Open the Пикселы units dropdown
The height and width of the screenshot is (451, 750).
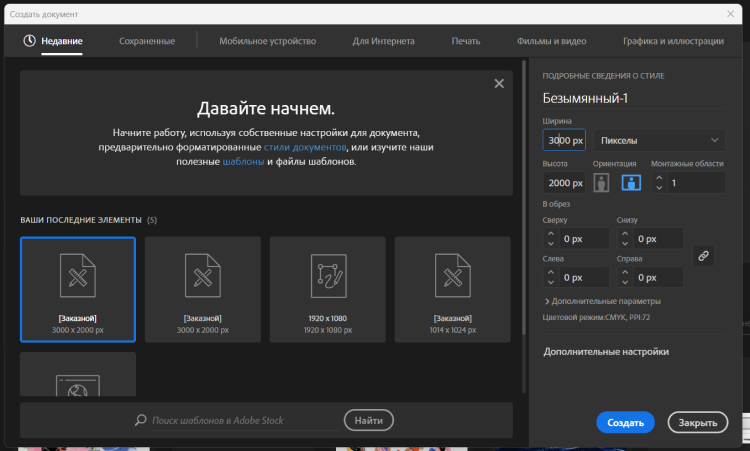coord(659,141)
